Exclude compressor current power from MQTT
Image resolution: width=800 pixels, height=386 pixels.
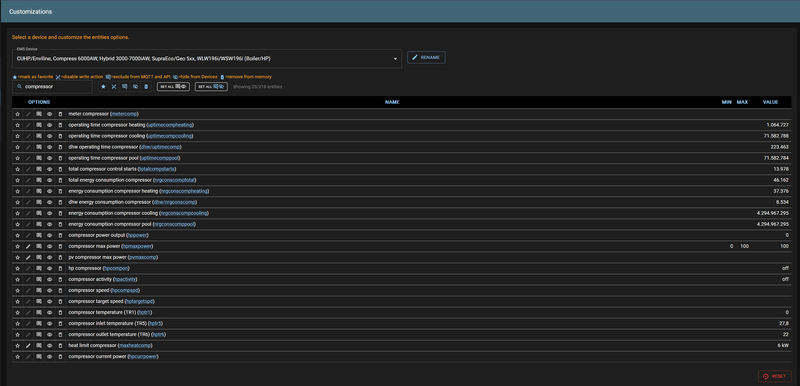tap(39, 356)
